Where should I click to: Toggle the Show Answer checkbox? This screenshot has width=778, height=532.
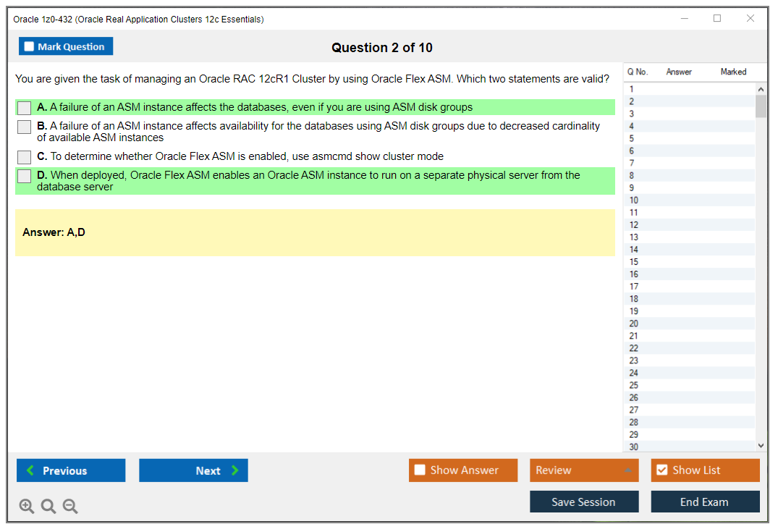[x=420, y=470]
